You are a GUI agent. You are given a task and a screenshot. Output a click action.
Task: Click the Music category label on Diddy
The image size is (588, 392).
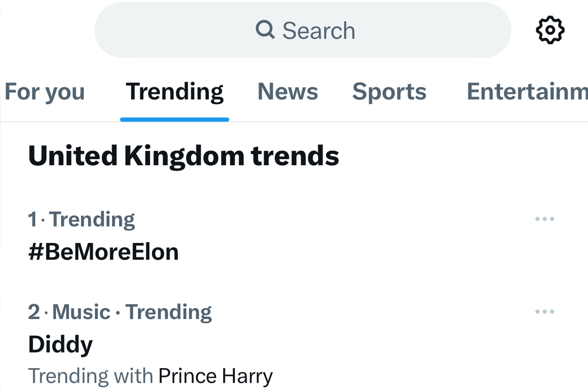[81, 312]
